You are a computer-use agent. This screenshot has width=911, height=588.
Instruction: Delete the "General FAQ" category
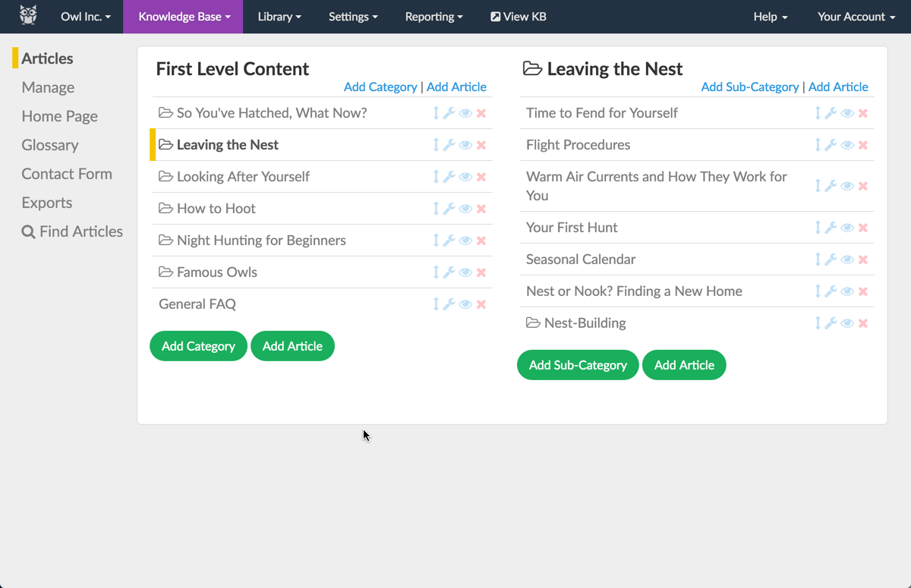tap(481, 303)
